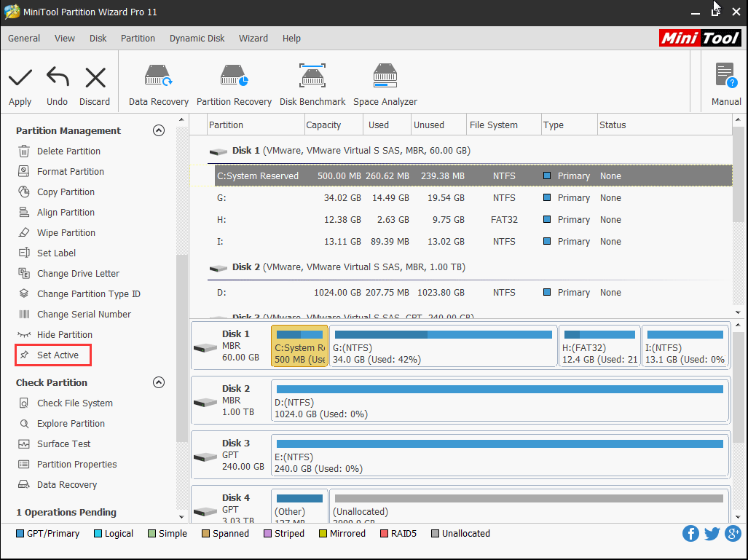Select the G: row in partition list

[461, 198]
